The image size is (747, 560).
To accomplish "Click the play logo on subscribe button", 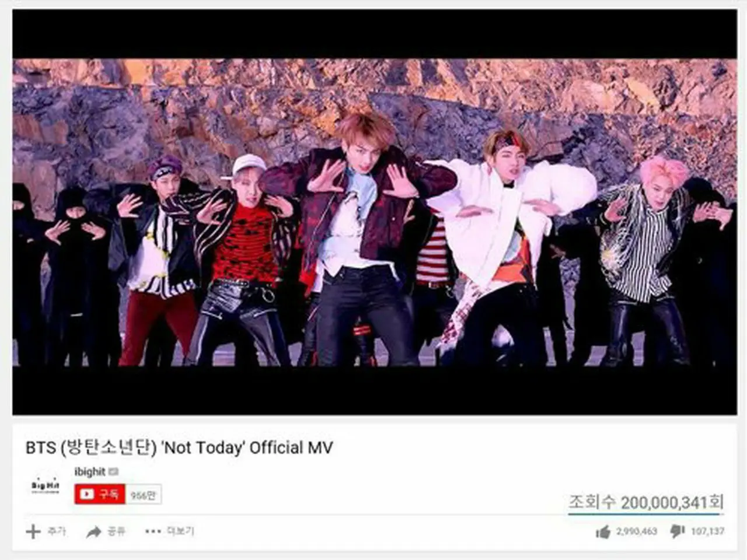I will point(87,495).
